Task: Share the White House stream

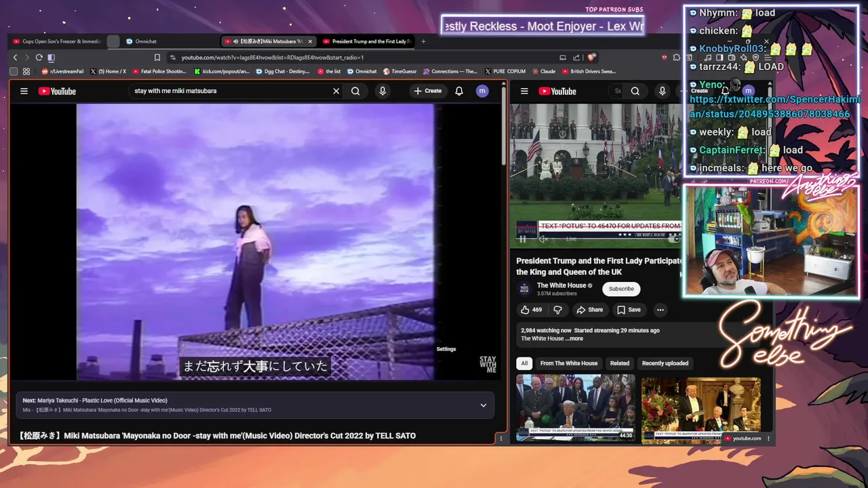Action: [x=589, y=310]
